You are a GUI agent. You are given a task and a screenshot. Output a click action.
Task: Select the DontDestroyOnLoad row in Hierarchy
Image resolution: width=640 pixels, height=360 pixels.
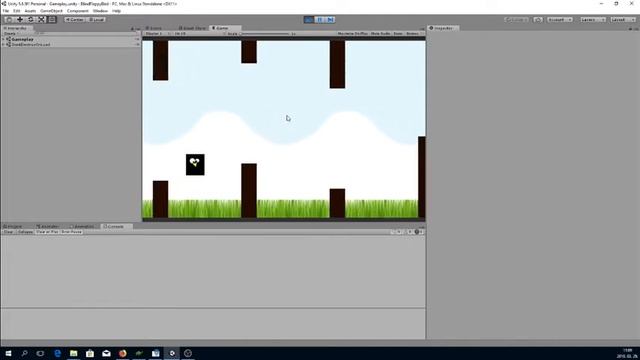click(71, 44)
